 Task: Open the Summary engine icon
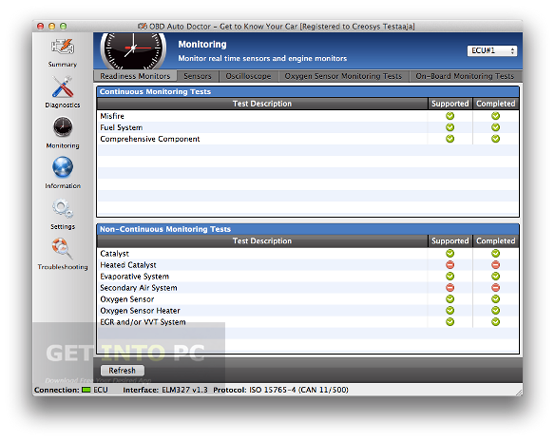click(x=62, y=47)
